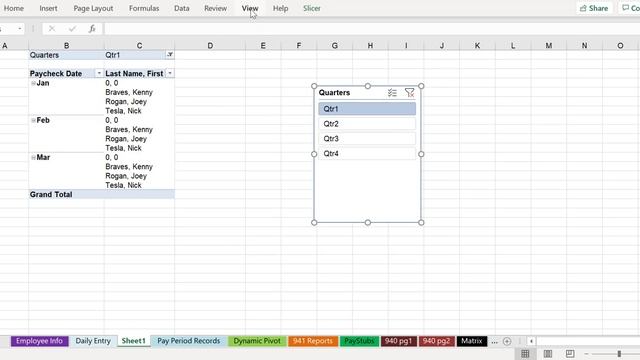The width and height of the screenshot is (640, 360).
Task: Open the Name Box dropdown arrow
Action: pyautogui.click(x=20, y=29)
